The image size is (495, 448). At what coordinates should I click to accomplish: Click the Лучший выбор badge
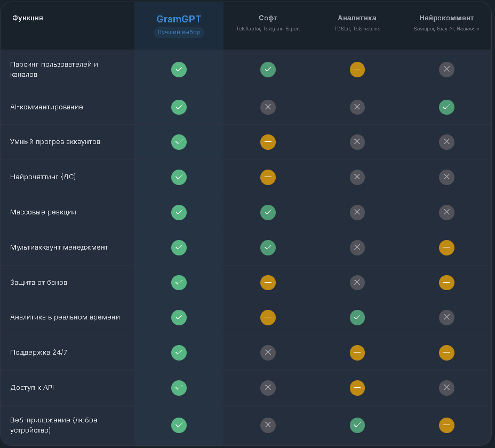point(179,32)
